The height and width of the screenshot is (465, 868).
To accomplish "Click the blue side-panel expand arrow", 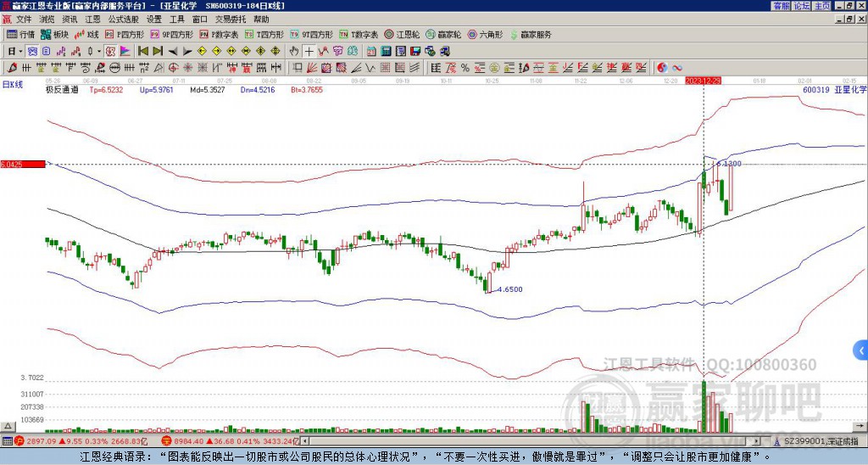I will (x=861, y=350).
